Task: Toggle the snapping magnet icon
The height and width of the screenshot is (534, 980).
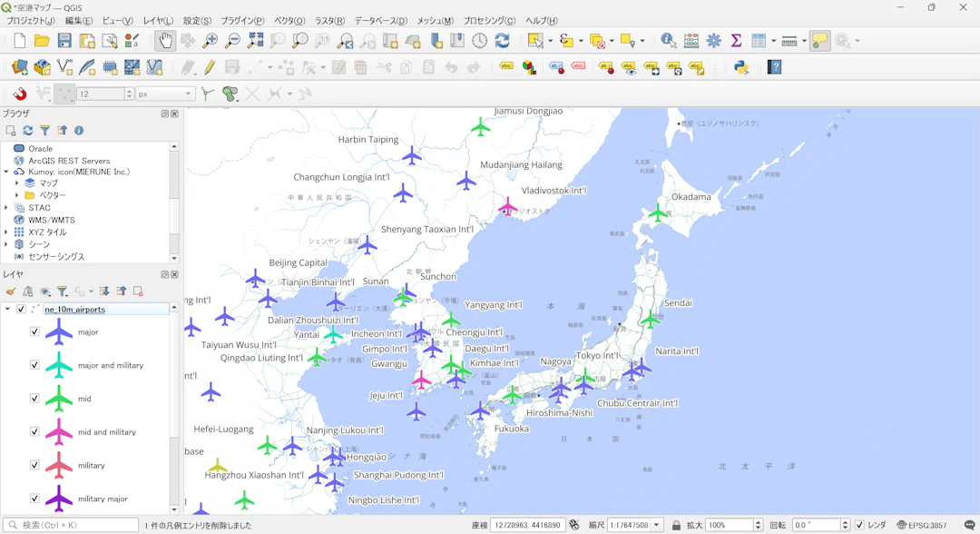Action: (x=19, y=94)
